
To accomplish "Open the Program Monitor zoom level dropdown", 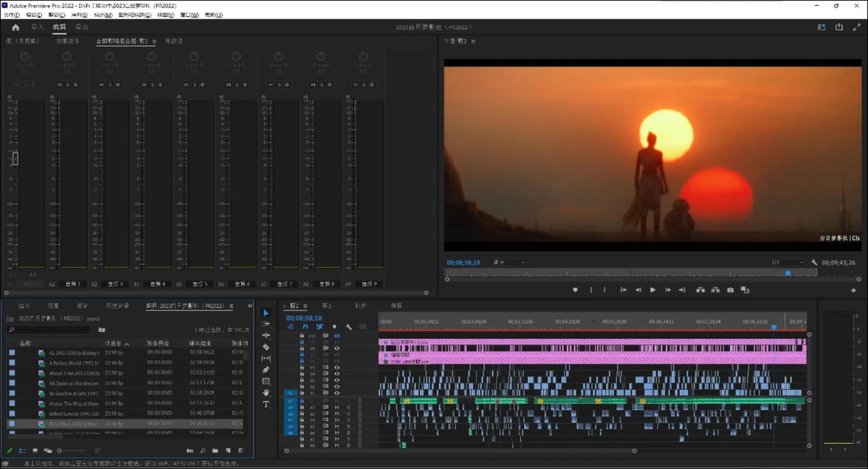I will pos(508,263).
